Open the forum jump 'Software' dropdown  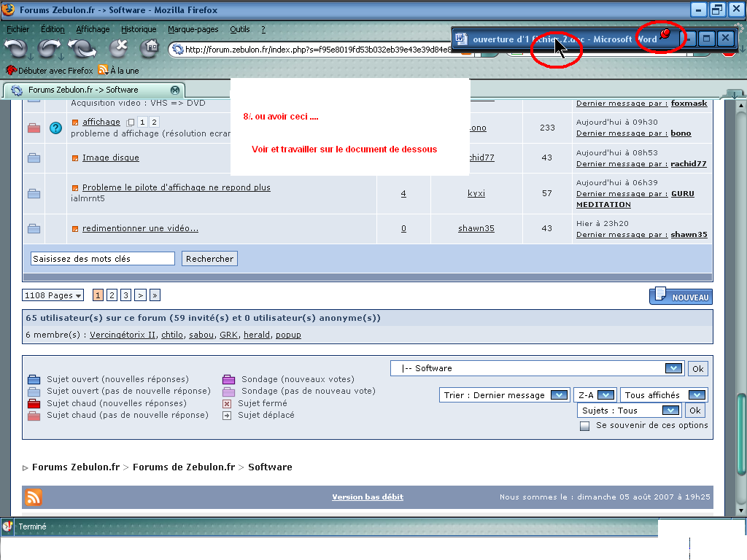pos(537,368)
